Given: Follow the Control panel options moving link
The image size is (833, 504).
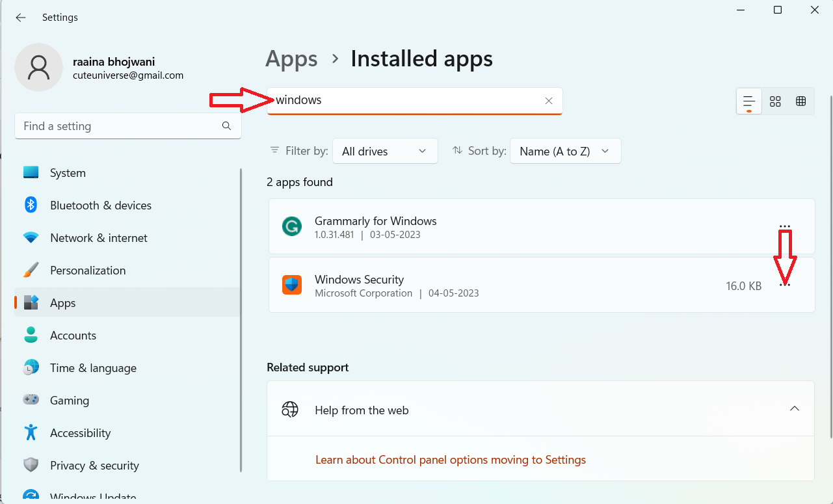Looking at the screenshot, I should click(450, 460).
